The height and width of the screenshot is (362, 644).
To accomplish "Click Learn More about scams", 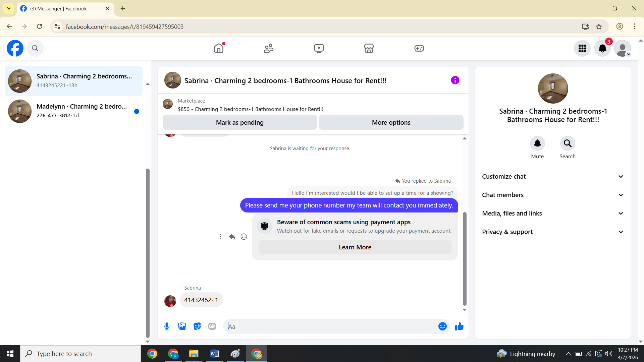I will [x=355, y=247].
